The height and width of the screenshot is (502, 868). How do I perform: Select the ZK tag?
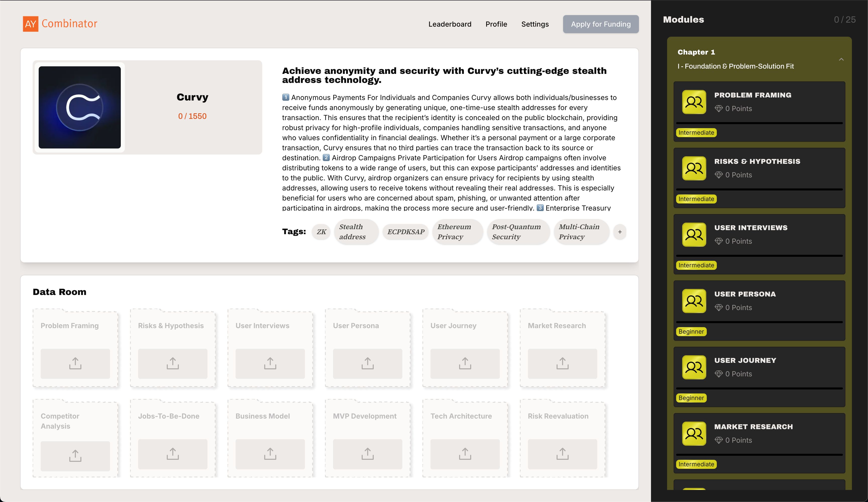(321, 232)
